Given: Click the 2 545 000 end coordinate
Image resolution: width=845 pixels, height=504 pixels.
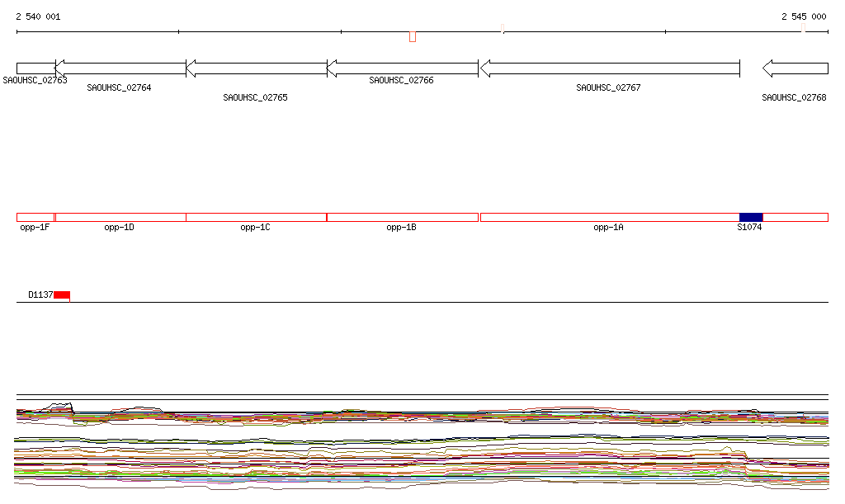Looking at the screenshot, I should pyautogui.click(x=804, y=16).
